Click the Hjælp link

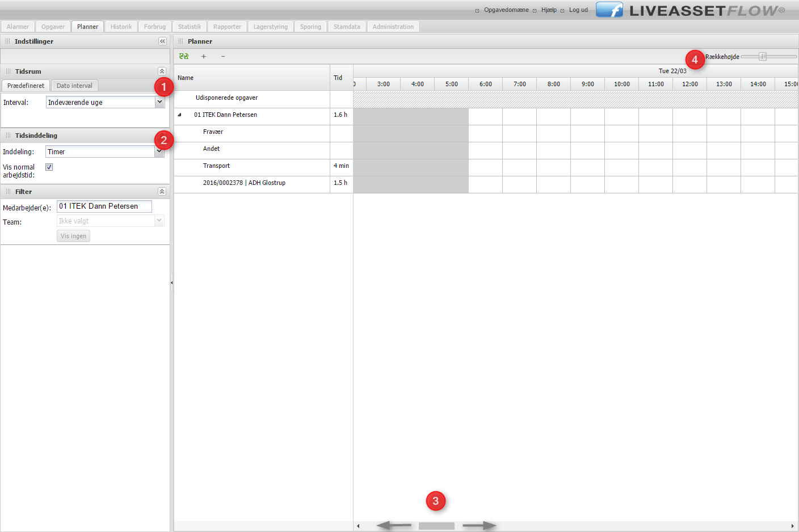coord(549,10)
